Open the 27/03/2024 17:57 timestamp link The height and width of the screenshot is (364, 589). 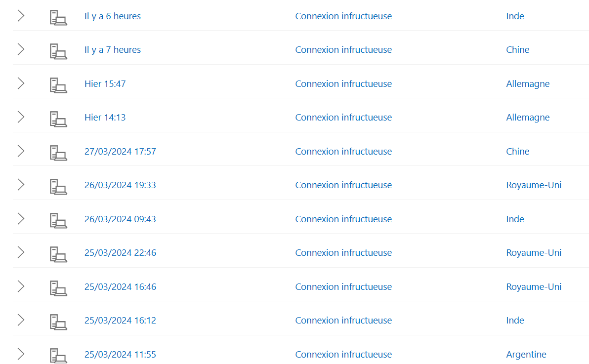120,152
